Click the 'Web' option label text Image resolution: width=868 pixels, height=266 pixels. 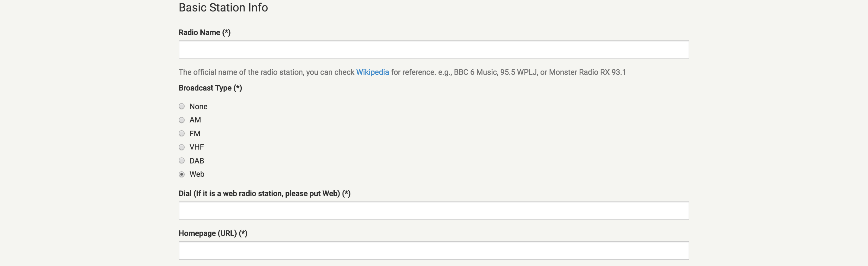(x=197, y=174)
